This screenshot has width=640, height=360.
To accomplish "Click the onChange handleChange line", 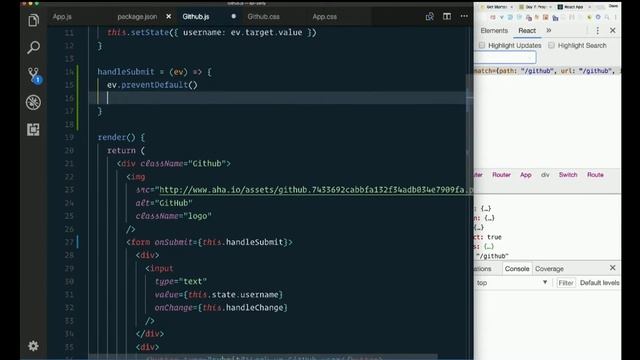I will pyautogui.click(x=221, y=308).
